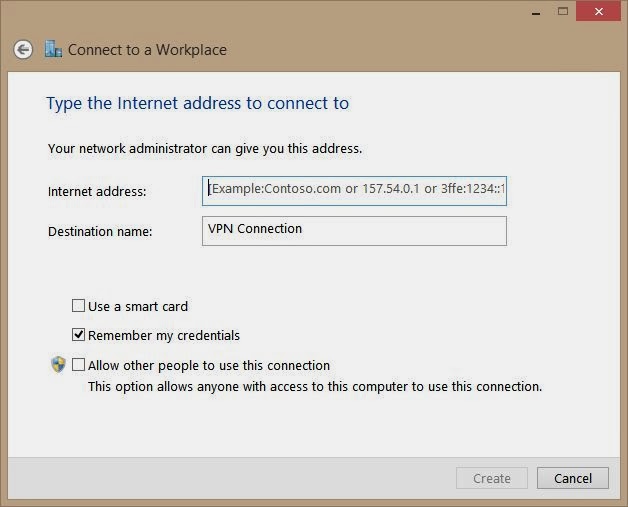628x507 pixels.
Task: Click the Connect to a Workplace buildings icon
Action: pos(53,49)
